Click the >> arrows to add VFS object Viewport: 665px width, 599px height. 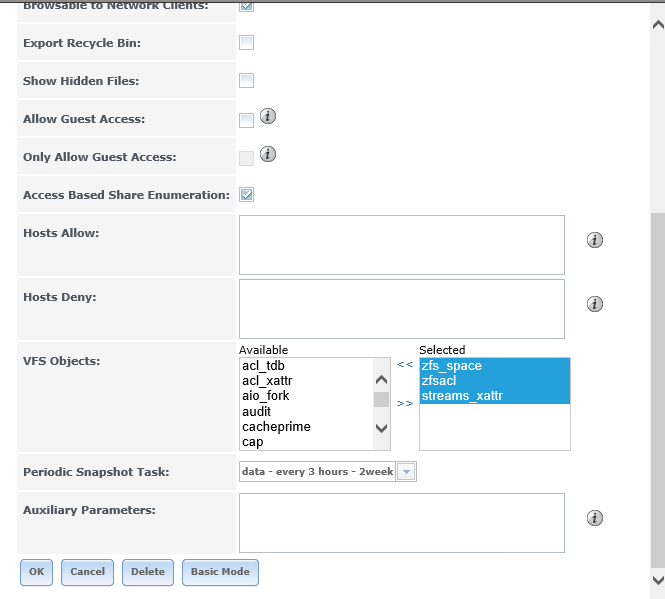click(x=405, y=404)
